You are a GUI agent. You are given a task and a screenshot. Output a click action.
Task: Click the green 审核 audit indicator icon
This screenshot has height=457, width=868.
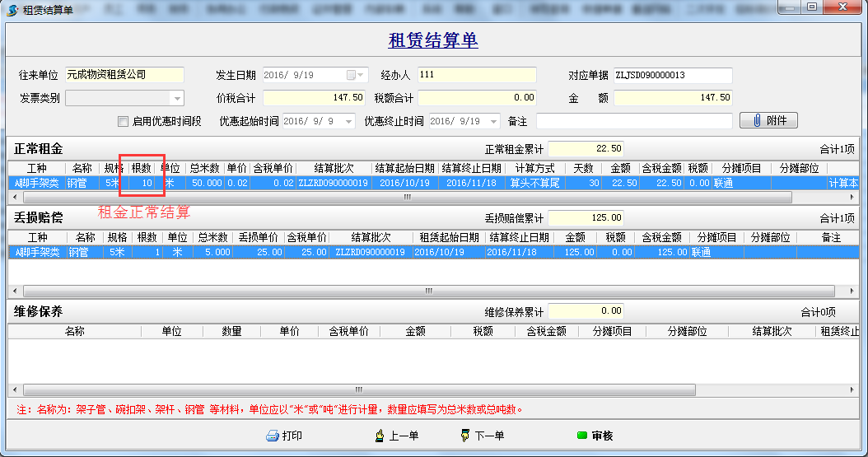coord(581,436)
